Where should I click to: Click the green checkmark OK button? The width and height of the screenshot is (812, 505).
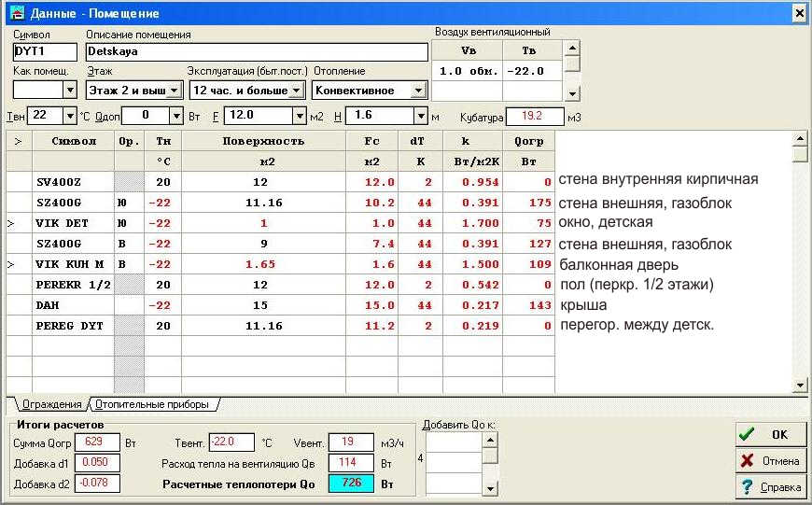(771, 434)
